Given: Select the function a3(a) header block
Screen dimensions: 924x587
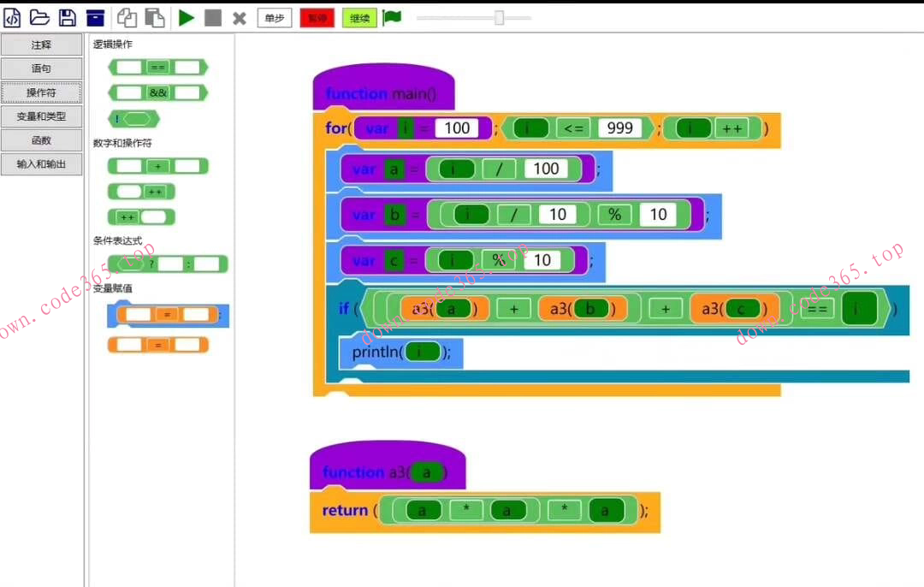Looking at the screenshot, I should point(388,466).
